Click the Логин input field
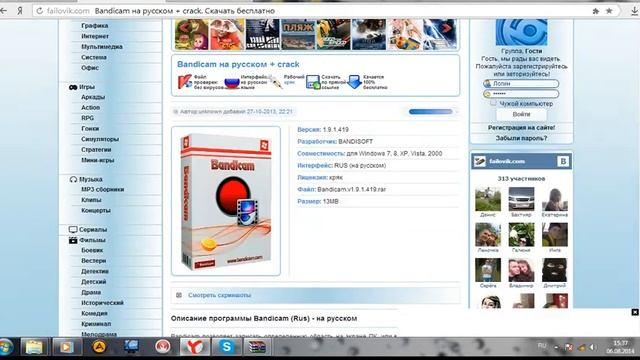Screen dimensions: 640x360 (x=521, y=84)
